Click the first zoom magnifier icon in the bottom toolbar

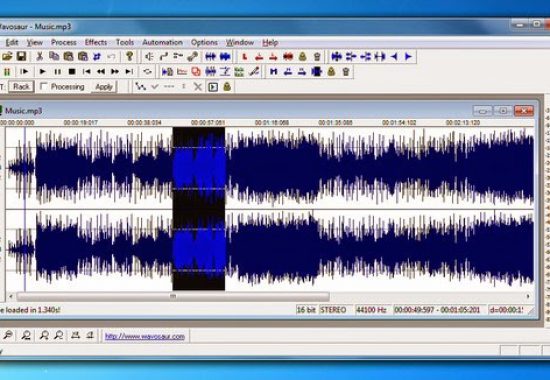point(8,335)
